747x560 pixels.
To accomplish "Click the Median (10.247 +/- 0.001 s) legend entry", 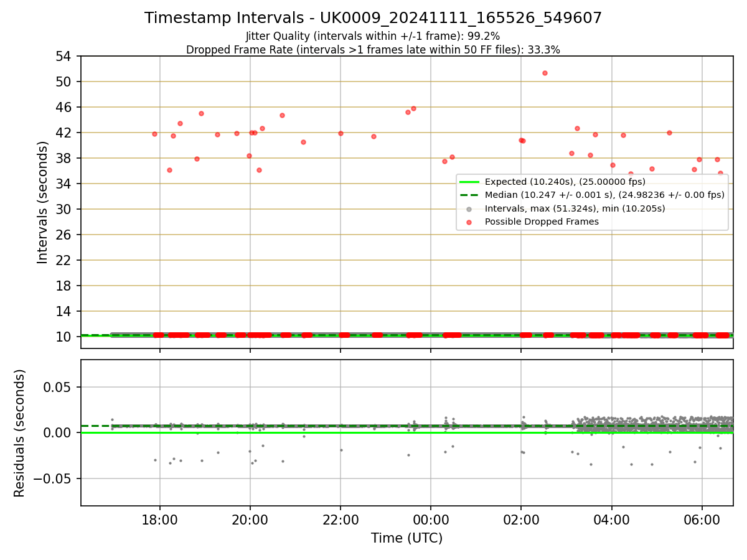I will [604, 195].
